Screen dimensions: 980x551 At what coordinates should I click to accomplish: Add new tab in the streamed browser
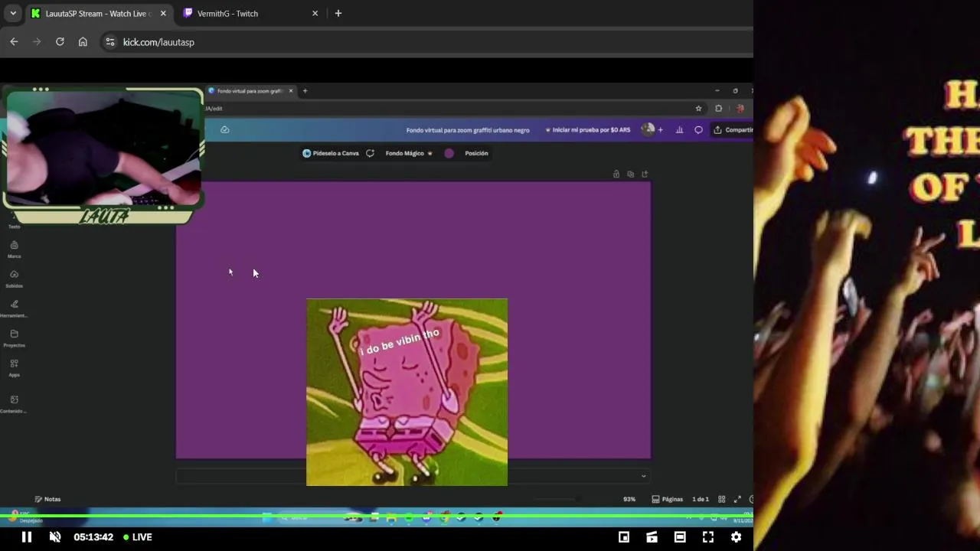[305, 91]
